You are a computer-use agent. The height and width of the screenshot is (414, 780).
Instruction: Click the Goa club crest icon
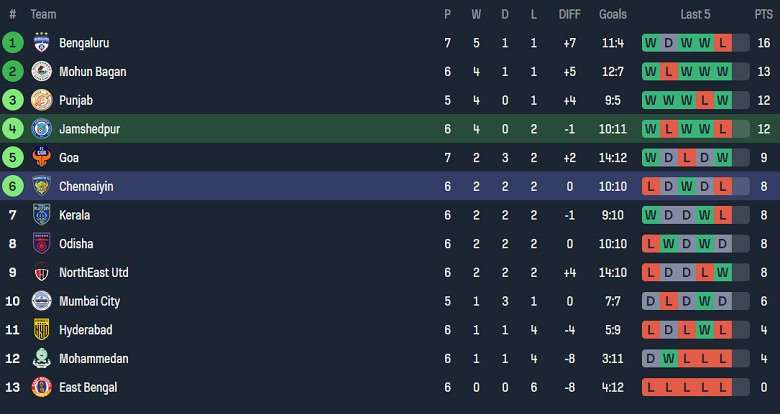point(41,158)
